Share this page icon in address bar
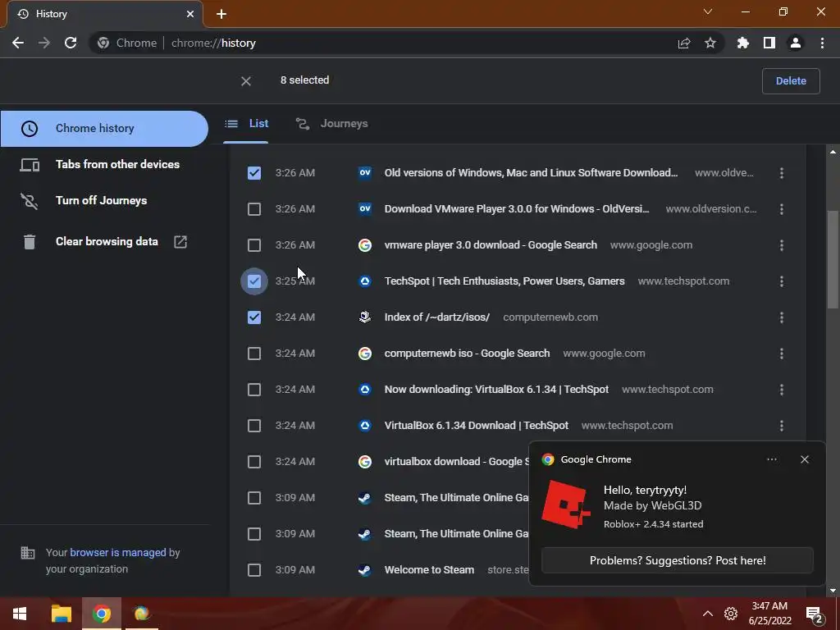 tap(683, 43)
